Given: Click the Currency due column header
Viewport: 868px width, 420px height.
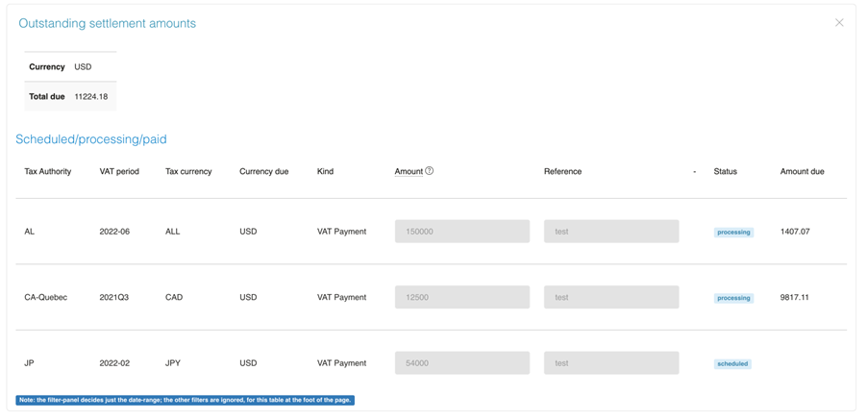Looking at the screenshot, I should point(264,171).
